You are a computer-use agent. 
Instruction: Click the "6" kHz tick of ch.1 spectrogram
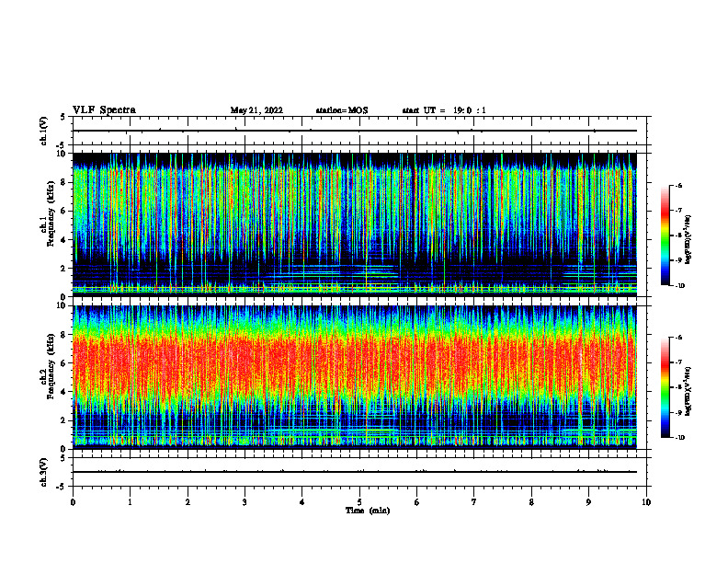click(63, 211)
